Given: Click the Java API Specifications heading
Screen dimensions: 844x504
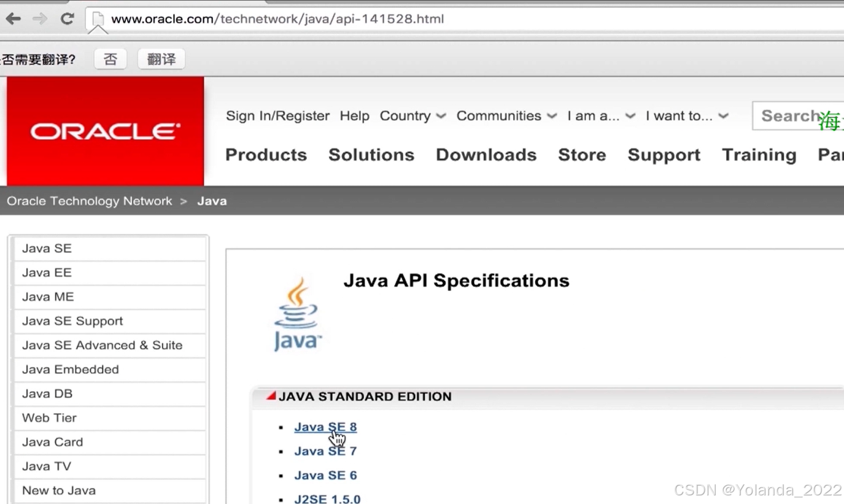Looking at the screenshot, I should tap(456, 281).
